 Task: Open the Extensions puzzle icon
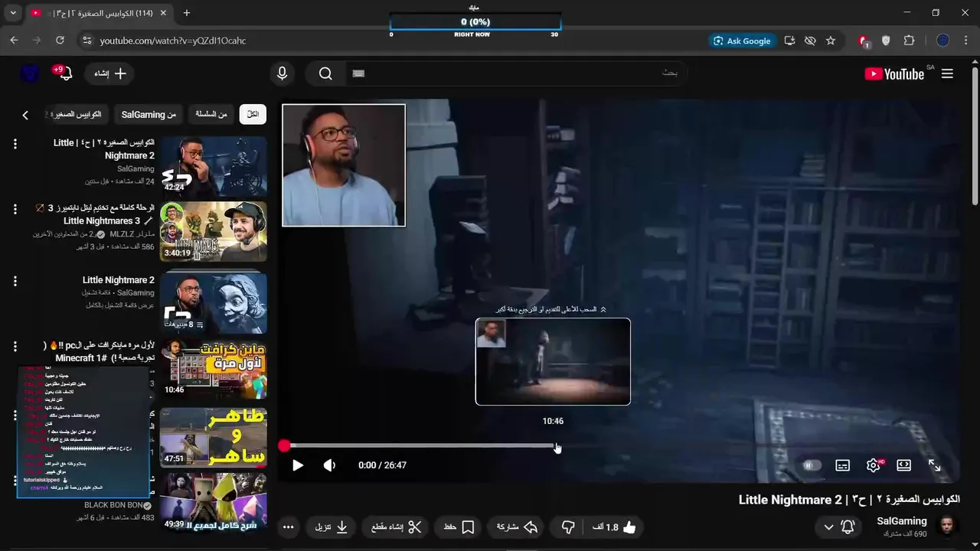(x=910, y=41)
